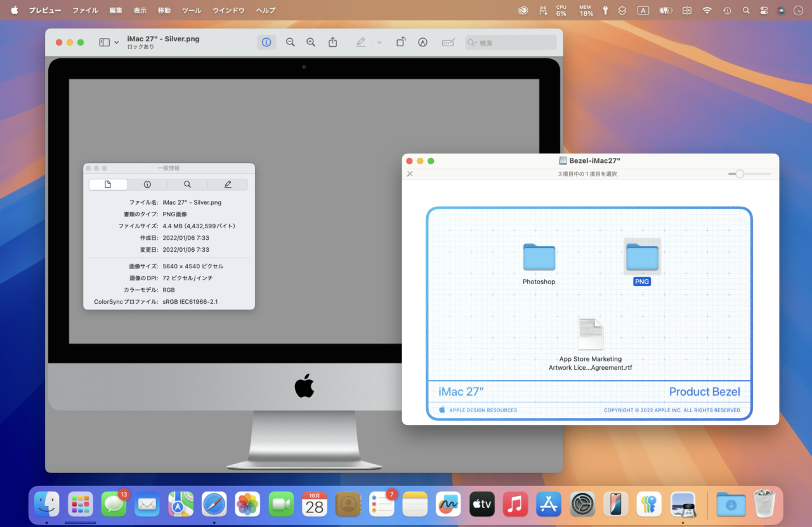Expand the highlight color dropdown arrow
The width and height of the screenshot is (812, 527).
coord(379,42)
